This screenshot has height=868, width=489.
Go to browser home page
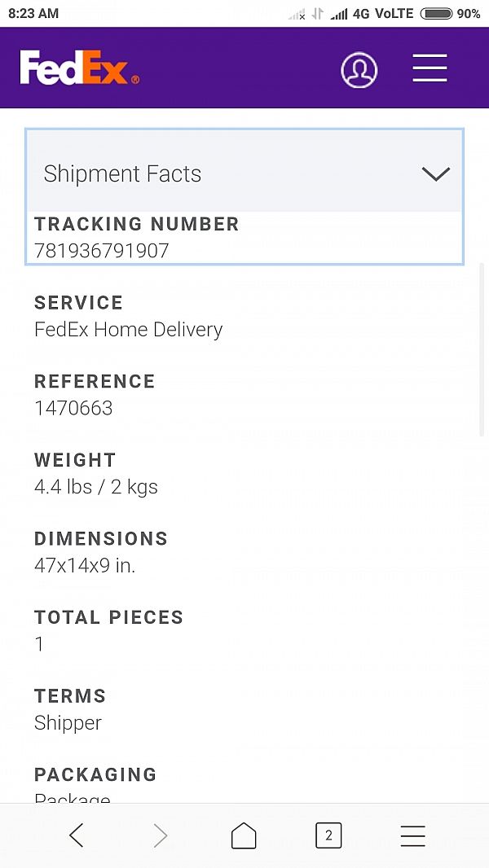tap(244, 835)
